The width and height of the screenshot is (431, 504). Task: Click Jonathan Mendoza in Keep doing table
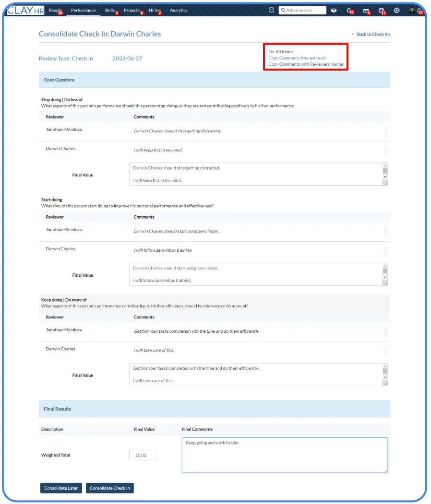coord(64,330)
